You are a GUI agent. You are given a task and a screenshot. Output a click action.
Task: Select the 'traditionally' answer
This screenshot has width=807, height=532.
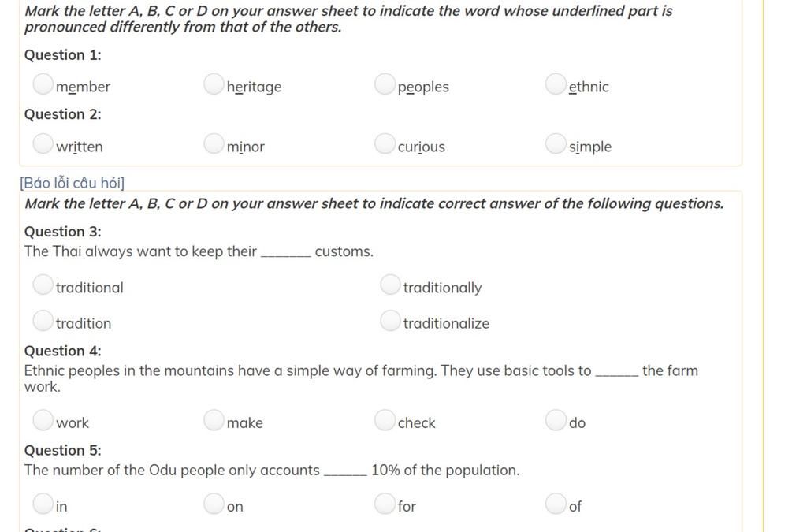[x=390, y=284]
